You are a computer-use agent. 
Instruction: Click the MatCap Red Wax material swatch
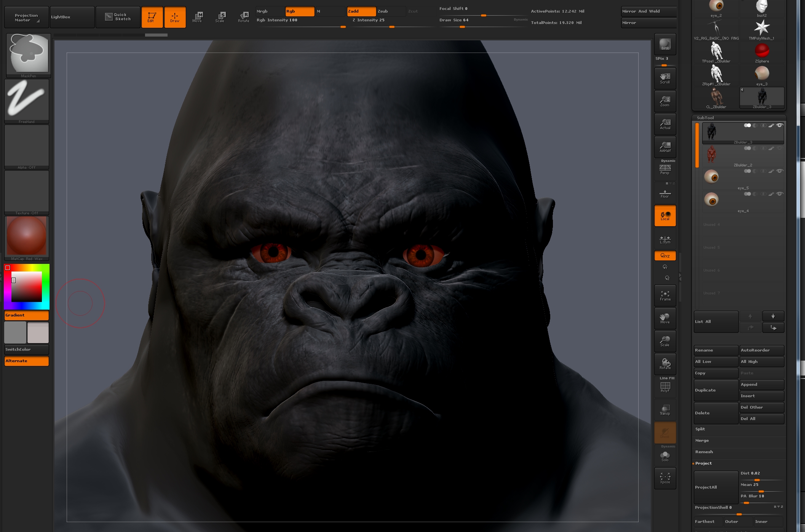tap(27, 236)
